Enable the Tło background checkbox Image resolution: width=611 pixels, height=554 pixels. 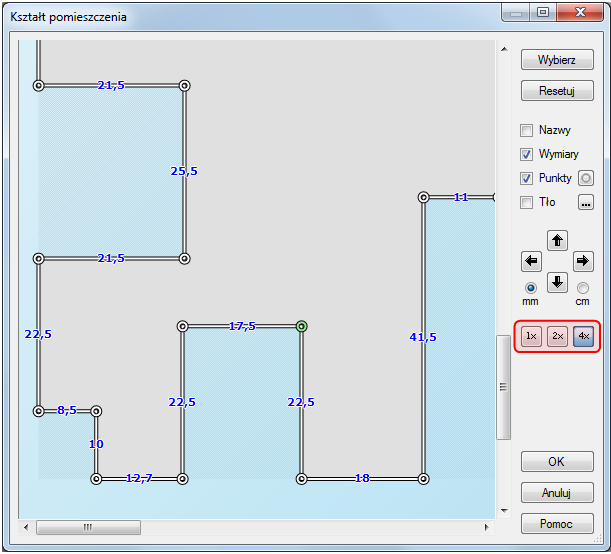(x=527, y=203)
